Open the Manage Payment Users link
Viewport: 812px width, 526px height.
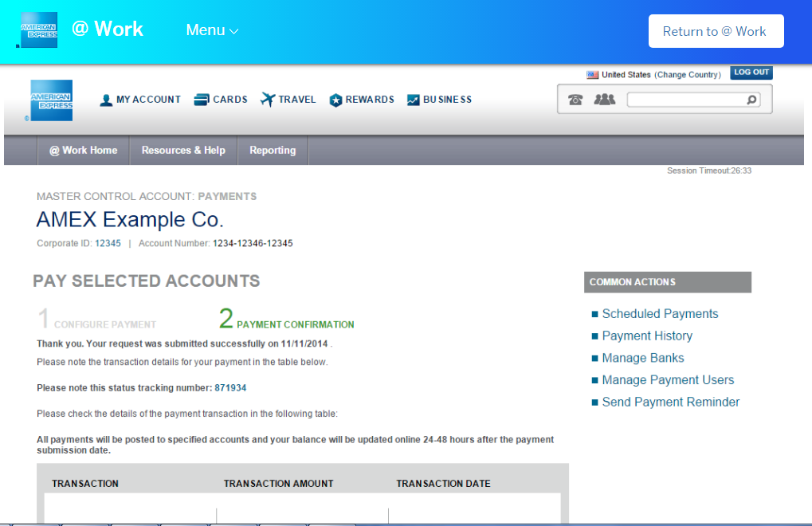[668, 380]
